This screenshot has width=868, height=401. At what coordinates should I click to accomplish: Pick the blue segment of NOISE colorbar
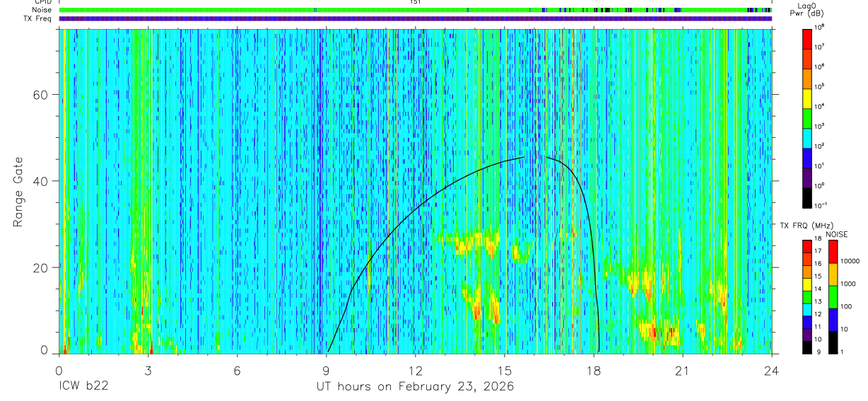coord(833,320)
